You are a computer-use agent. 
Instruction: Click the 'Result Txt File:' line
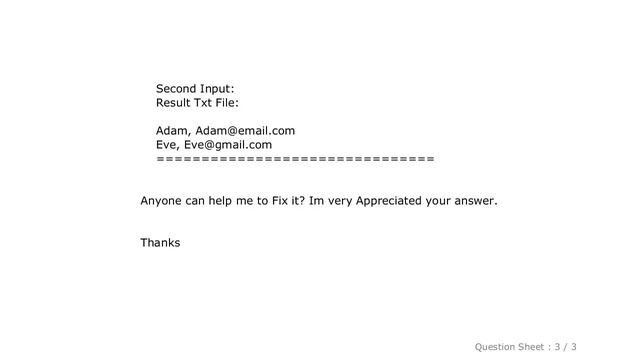(197, 103)
